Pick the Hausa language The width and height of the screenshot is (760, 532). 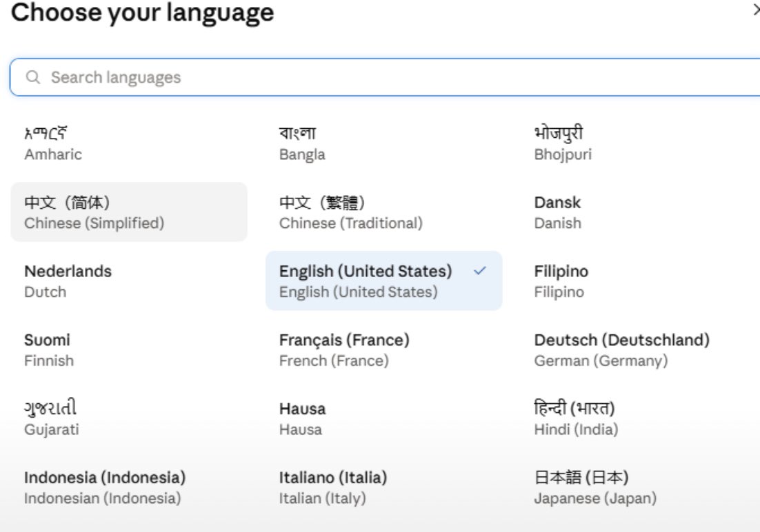pyautogui.click(x=384, y=418)
